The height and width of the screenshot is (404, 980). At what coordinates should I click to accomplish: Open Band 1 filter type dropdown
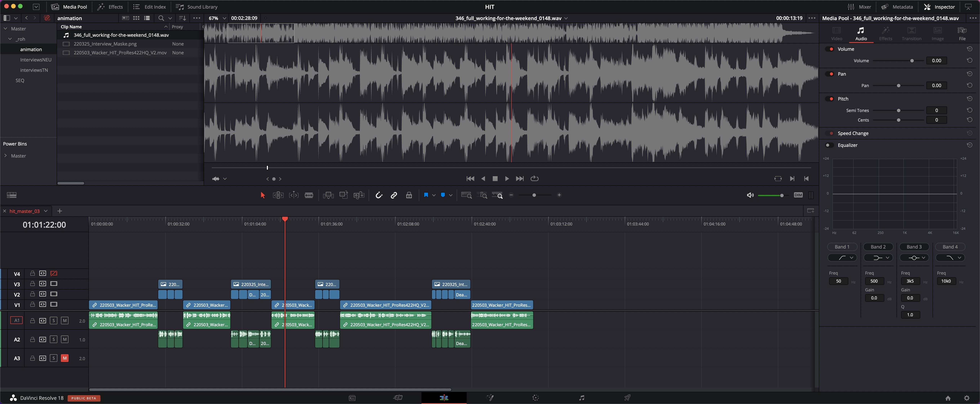point(842,258)
